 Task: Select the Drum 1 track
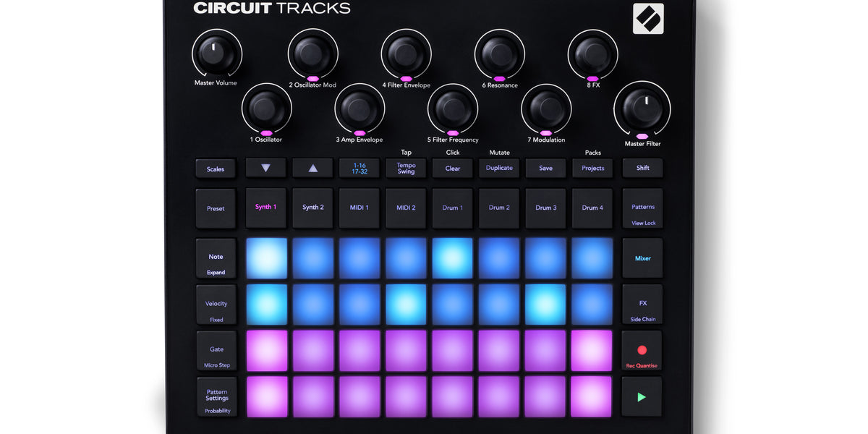pos(453,208)
